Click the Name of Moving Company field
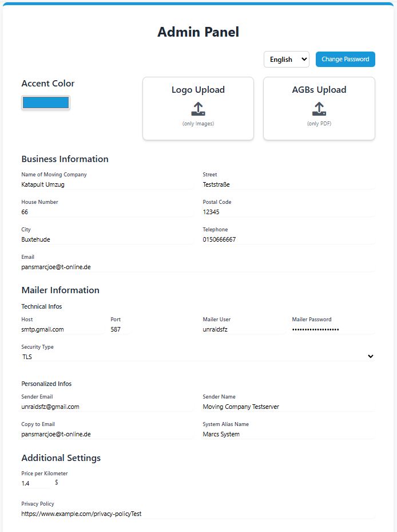397x532 pixels. coord(107,184)
